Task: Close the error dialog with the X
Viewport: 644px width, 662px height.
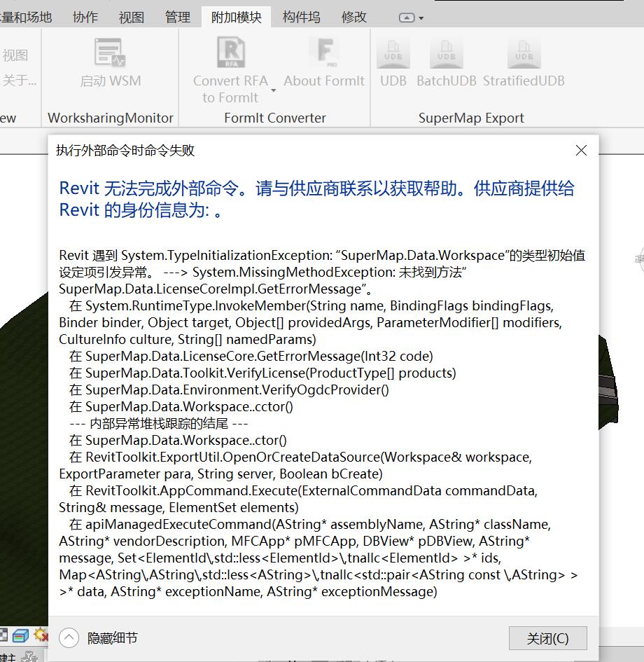Action: tap(581, 151)
